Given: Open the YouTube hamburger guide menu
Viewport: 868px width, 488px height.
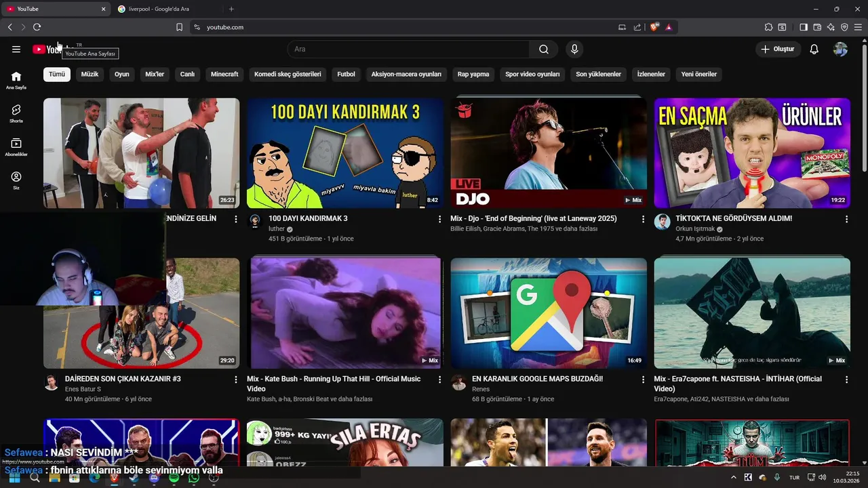Looking at the screenshot, I should tap(16, 49).
